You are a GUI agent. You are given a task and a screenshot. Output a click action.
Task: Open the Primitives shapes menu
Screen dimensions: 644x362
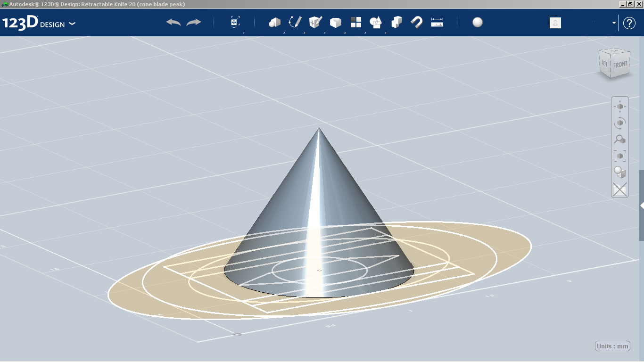[274, 22]
